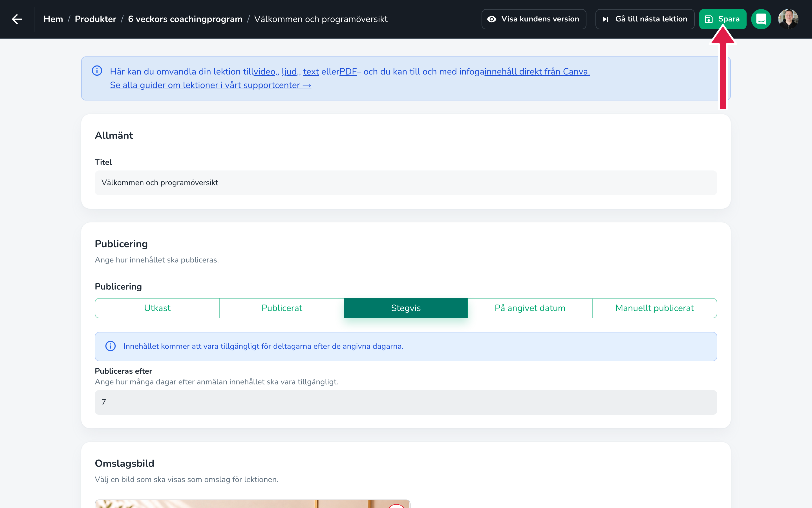Go to Hem breadcrumb
Screen dimensions: 812x508
(53, 19)
